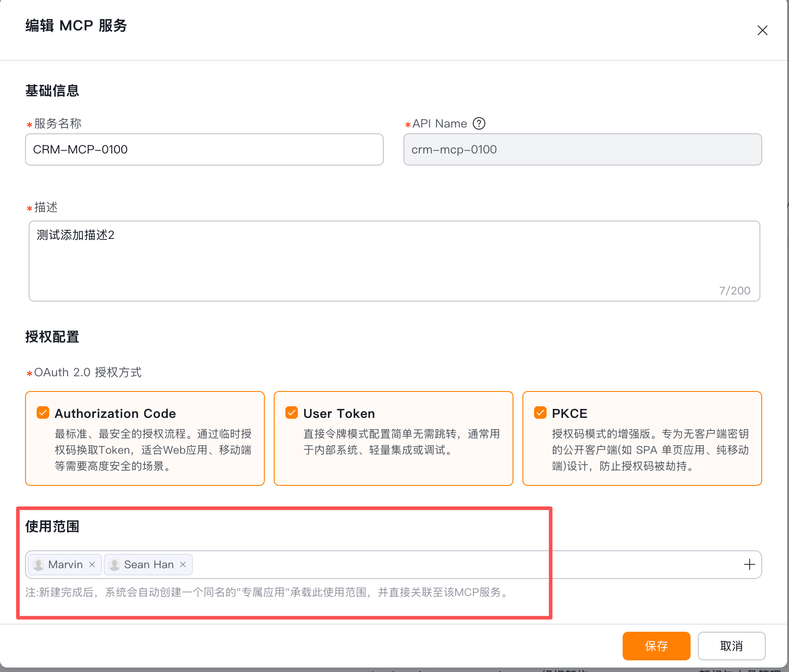The image size is (789, 672).
Task: Remove Sean Han from the usage scope
Action: click(x=183, y=565)
